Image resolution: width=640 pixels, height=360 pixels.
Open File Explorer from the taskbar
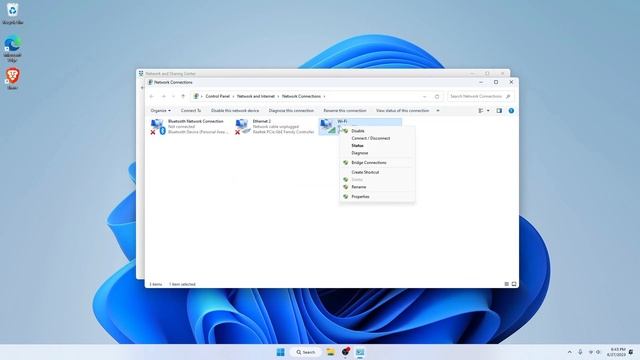click(x=330, y=352)
